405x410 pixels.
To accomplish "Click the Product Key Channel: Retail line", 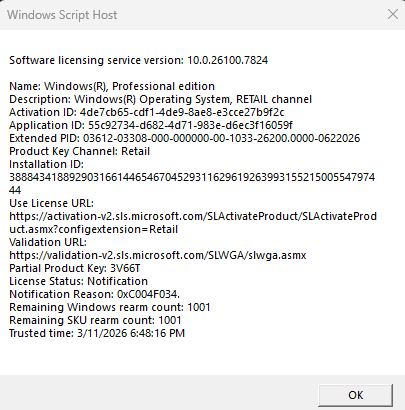I will click(79, 151).
